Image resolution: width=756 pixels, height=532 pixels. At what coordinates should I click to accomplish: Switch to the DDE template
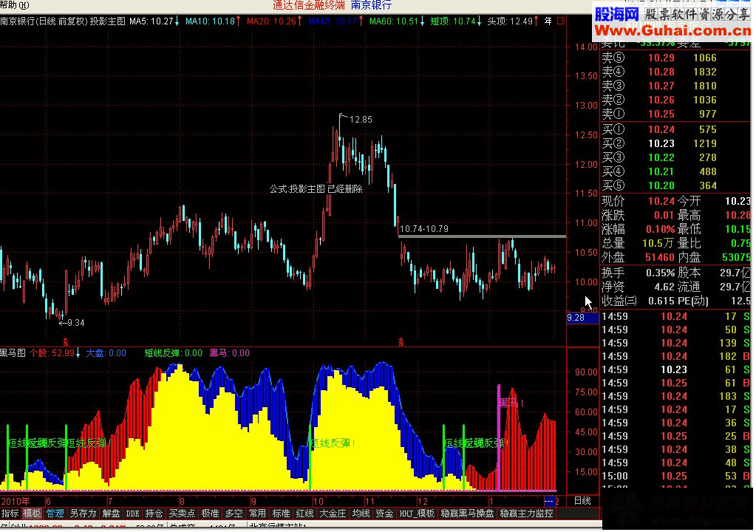pos(132,514)
